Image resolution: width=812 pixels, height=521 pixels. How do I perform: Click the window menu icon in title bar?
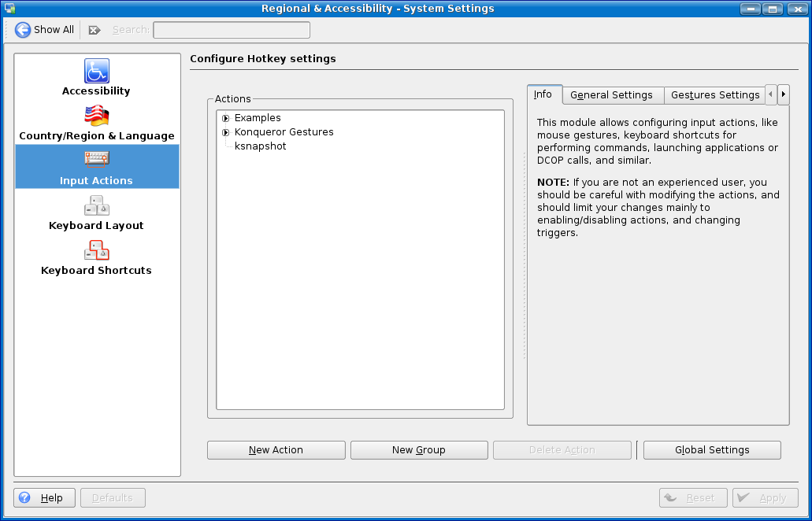pos(9,9)
